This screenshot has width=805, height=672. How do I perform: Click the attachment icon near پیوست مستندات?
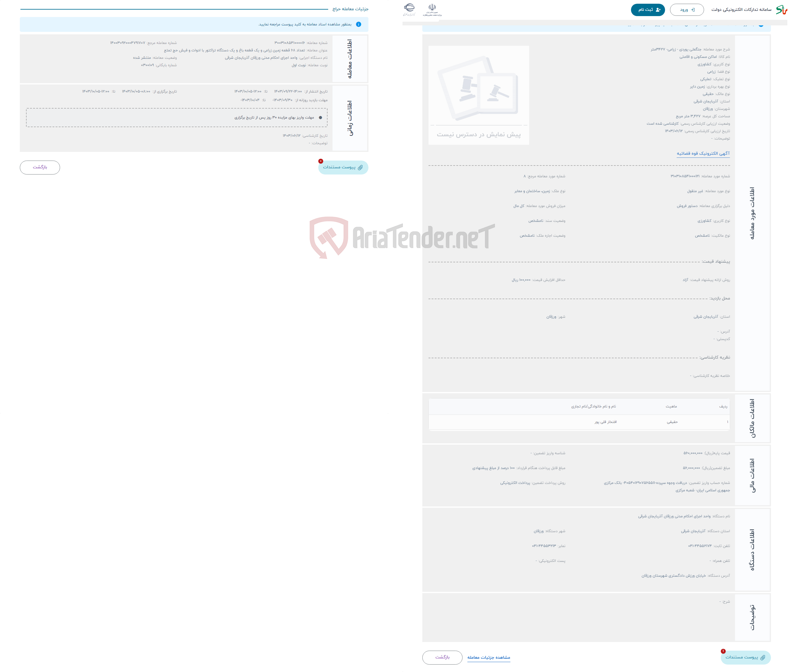(363, 167)
